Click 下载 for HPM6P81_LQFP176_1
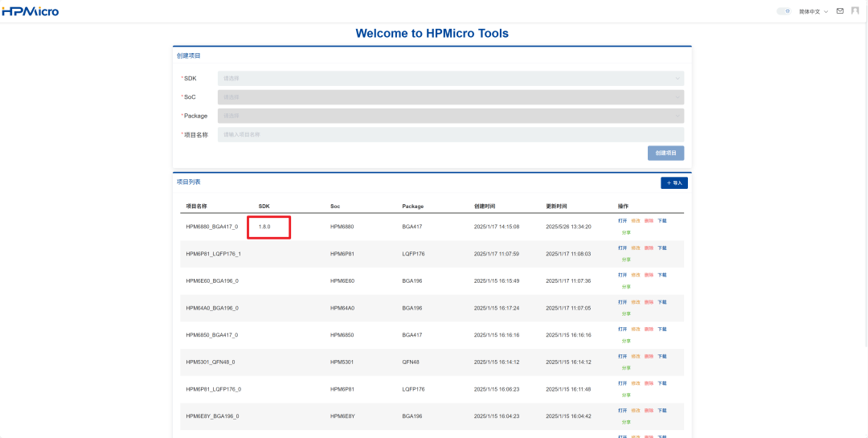Image resolution: width=868 pixels, height=438 pixels. (x=662, y=248)
